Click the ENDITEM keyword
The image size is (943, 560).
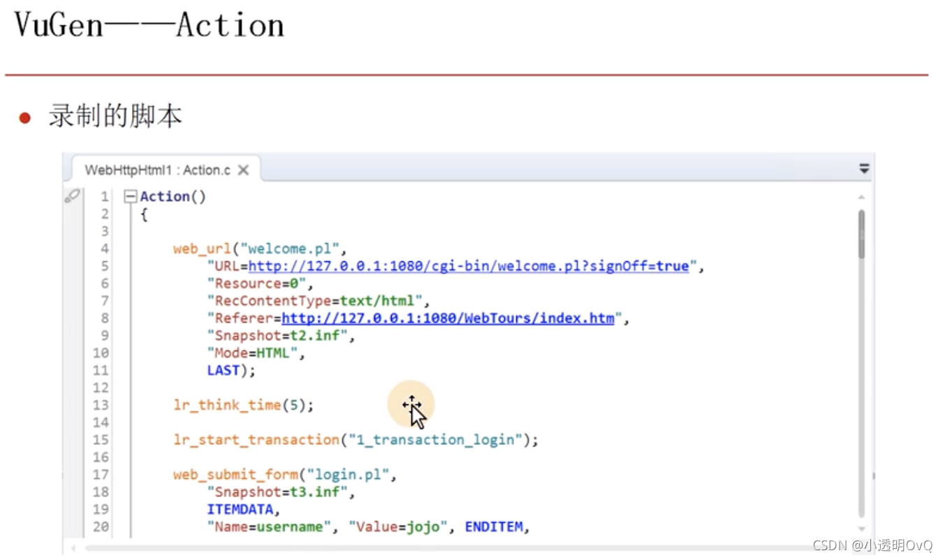tap(494, 527)
